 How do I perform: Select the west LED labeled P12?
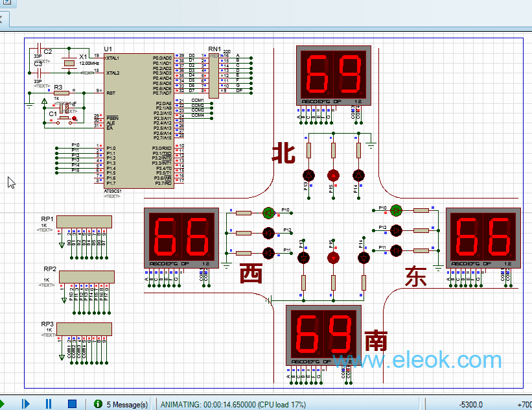[x=268, y=233]
